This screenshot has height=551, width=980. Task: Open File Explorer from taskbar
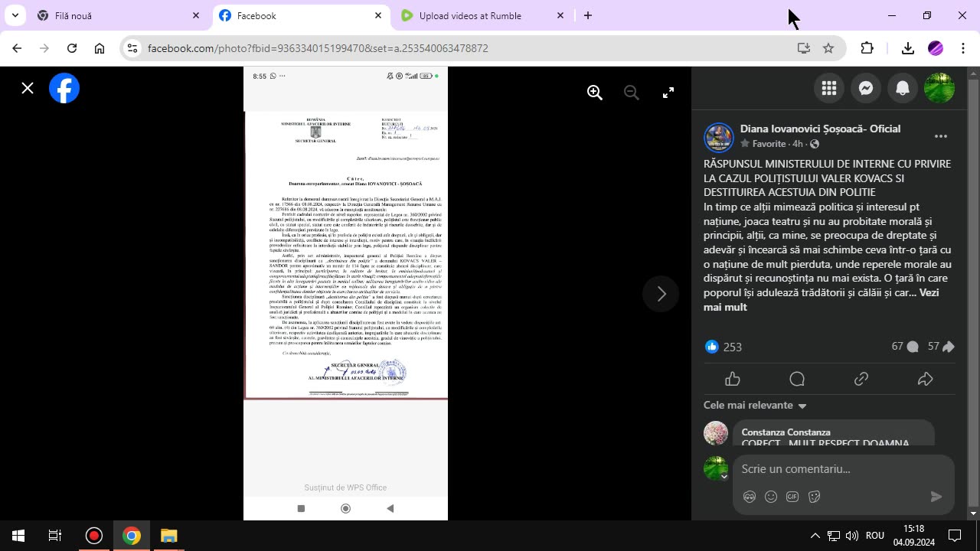click(x=169, y=536)
